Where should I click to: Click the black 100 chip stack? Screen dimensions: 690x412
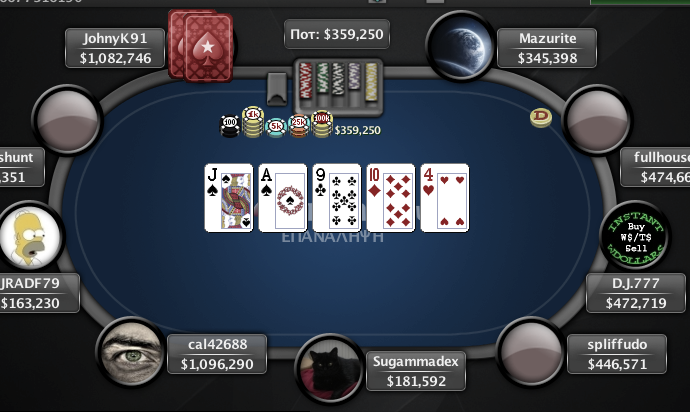230,125
